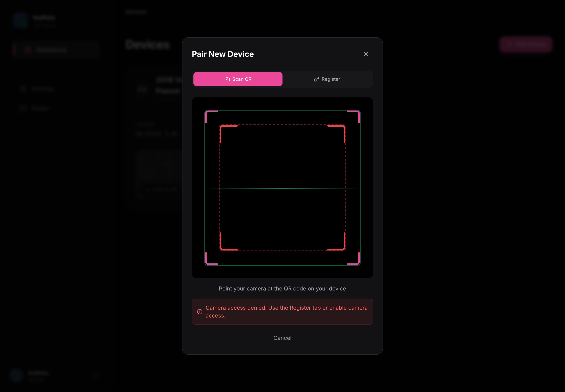Open the blurred Dashboard item in sidebar

click(x=56, y=50)
